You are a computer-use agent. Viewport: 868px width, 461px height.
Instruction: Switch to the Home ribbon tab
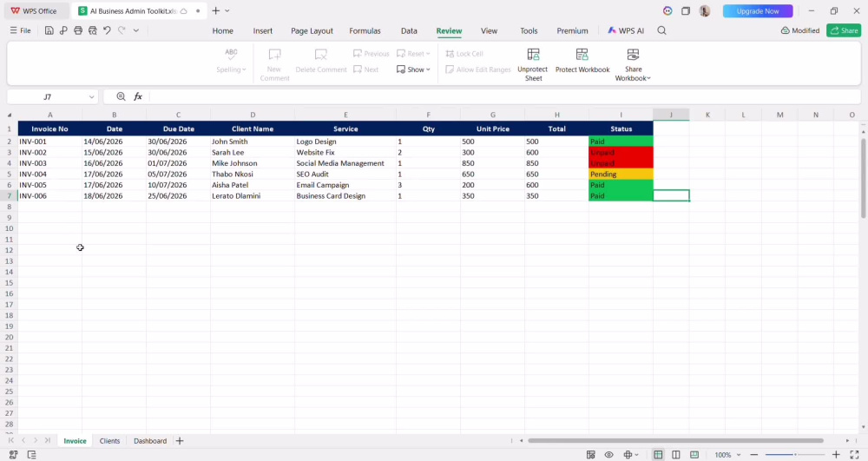point(222,31)
